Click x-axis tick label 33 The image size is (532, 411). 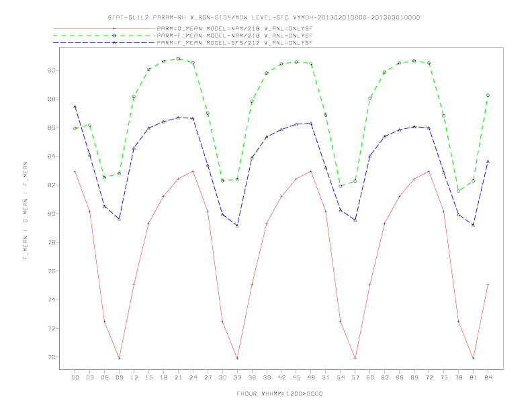[x=238, y=377]
